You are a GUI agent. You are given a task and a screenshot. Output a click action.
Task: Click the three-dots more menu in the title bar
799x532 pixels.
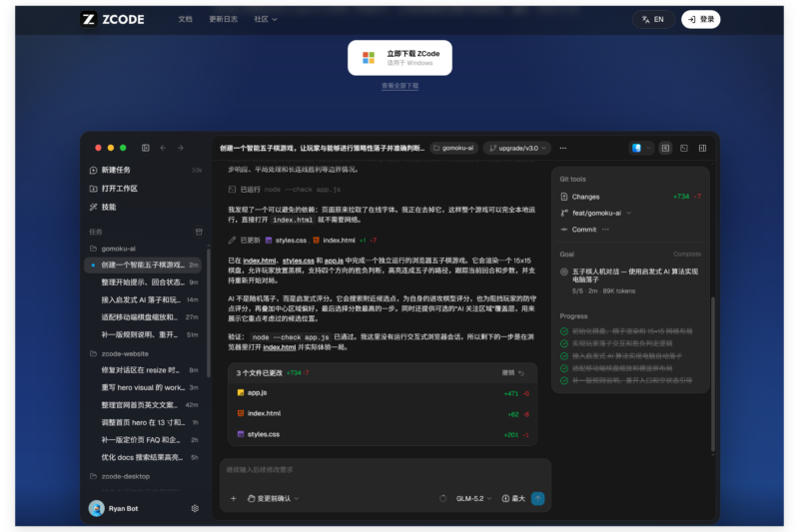point(563,148)
